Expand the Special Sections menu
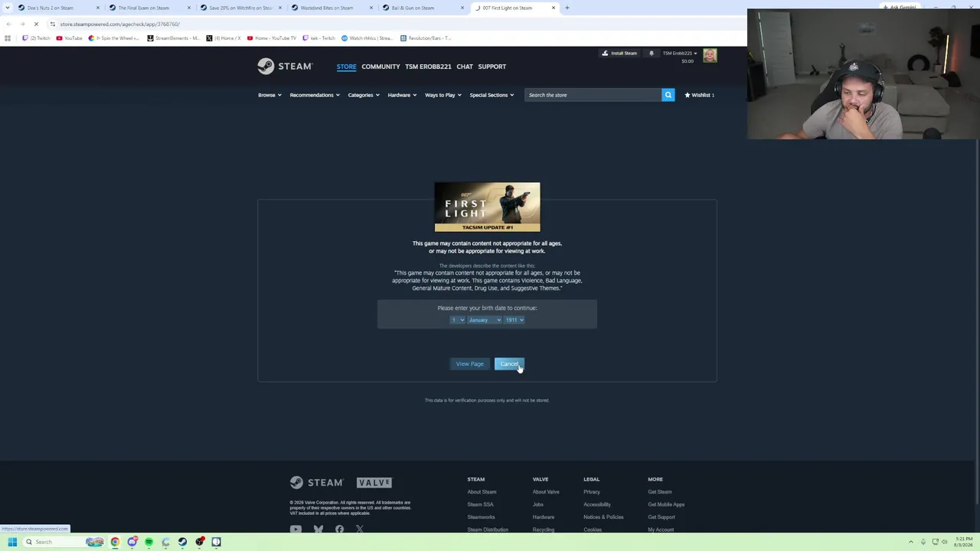The height and width of the screenshot is (551, 980). coord(492,95)
